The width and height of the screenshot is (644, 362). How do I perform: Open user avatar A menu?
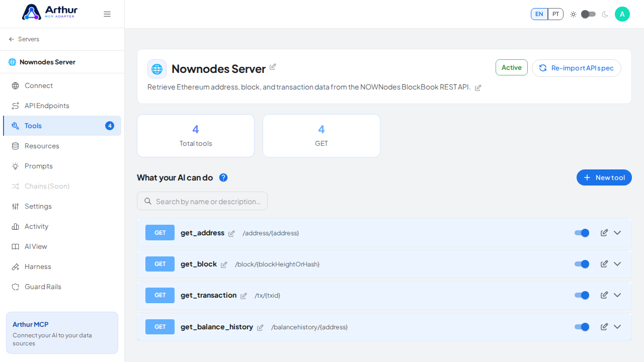(622, 14)
